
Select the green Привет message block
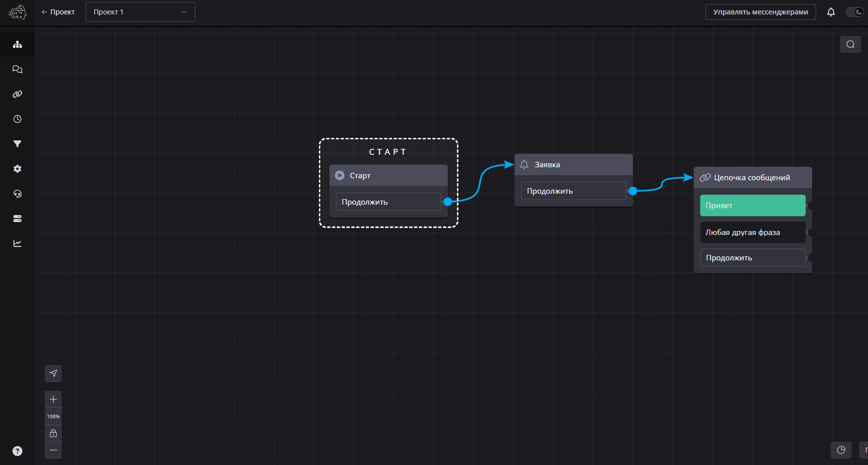pyautogui.click(x=752, y=206)
